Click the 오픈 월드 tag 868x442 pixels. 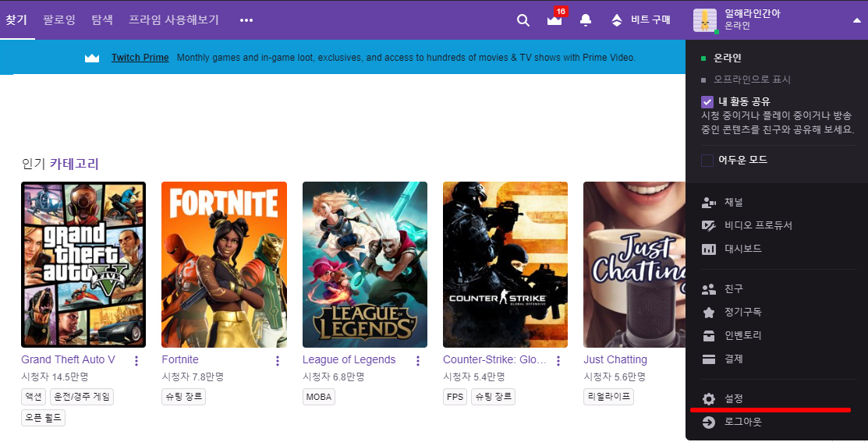43,418
